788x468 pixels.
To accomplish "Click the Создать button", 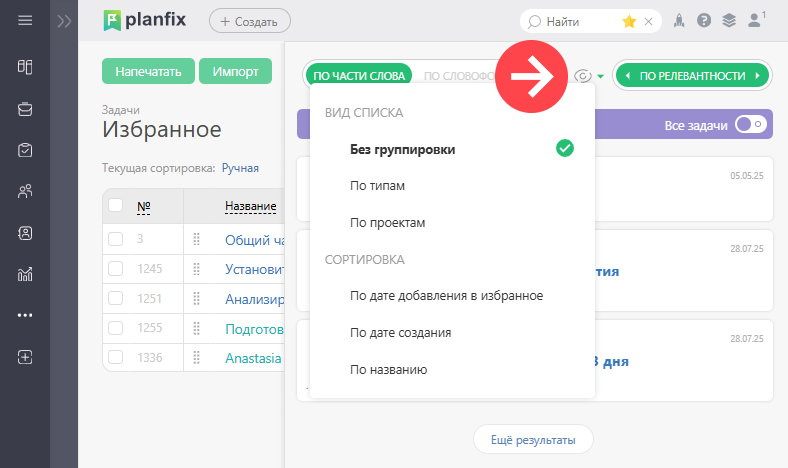I will coord(250,21).
